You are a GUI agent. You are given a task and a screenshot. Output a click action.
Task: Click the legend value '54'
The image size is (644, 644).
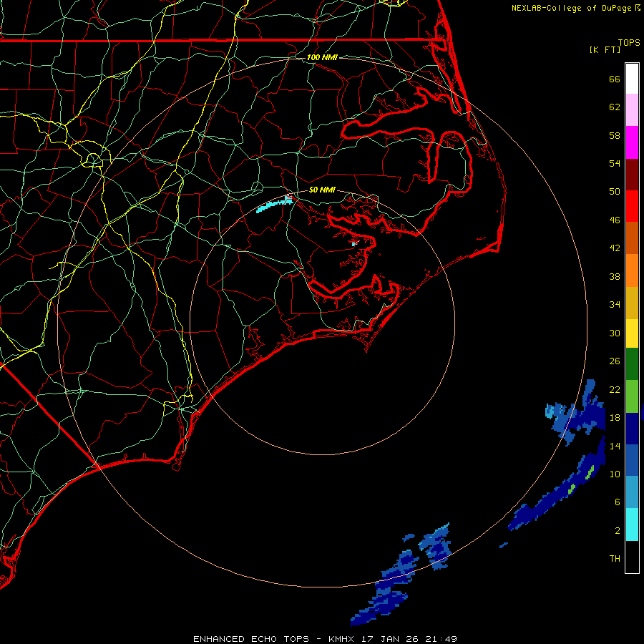click(x=615, y=163)
